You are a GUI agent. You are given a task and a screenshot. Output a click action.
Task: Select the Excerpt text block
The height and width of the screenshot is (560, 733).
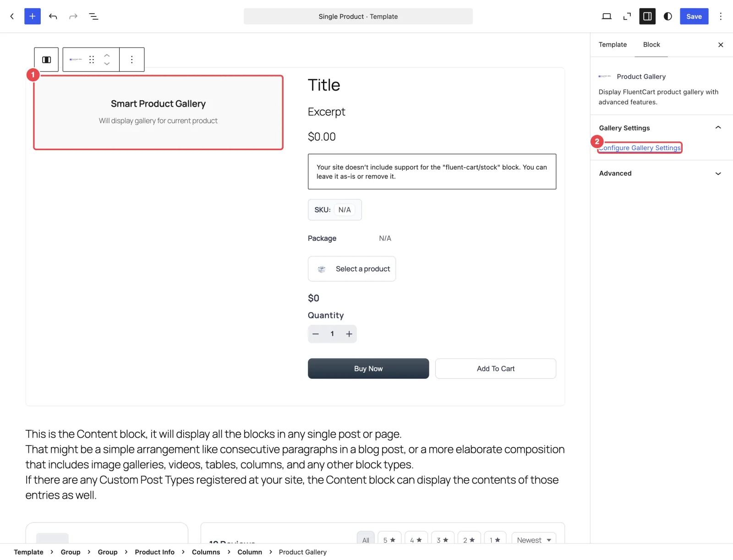coord(327,112)
